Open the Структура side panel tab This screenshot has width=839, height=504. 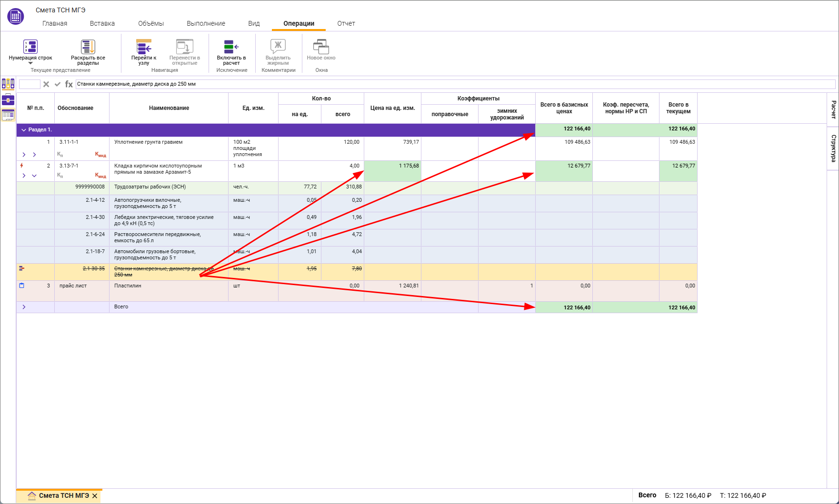(x=833, y=148)
